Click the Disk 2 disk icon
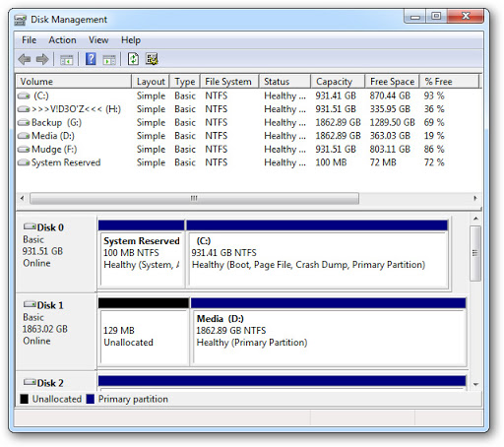This screenshot has height=447, width=504. pyautogui.click(x=30, y=382)
